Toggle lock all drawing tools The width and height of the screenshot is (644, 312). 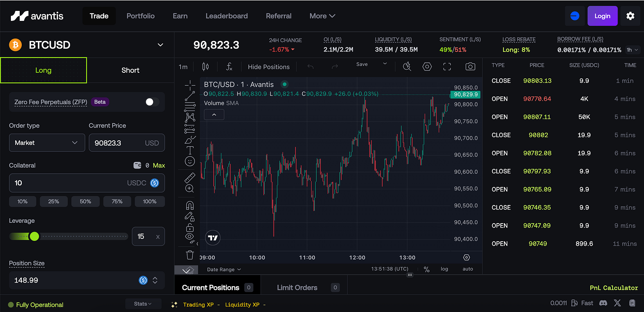click(x=190, y=228)
